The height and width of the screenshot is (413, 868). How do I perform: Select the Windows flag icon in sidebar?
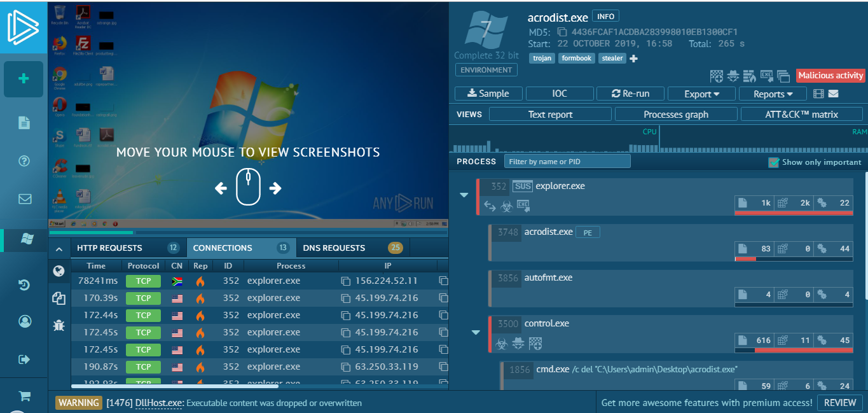(27, 239)
